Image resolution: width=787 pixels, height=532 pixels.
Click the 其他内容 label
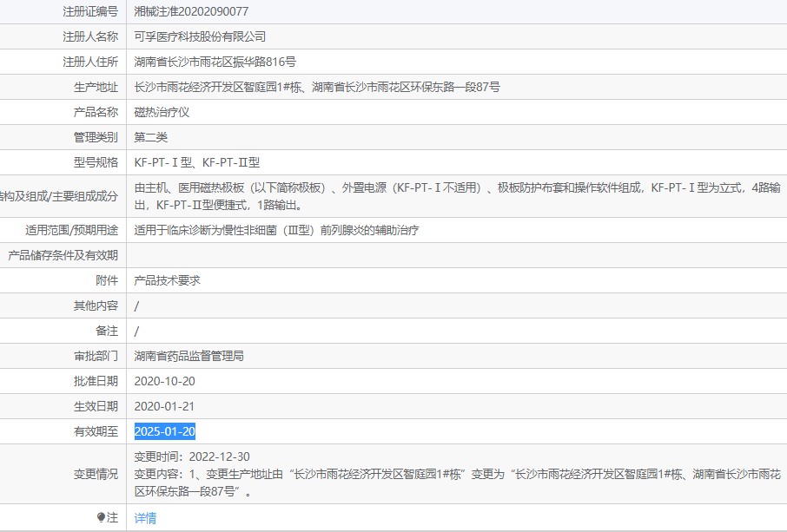tap(96, 305)
